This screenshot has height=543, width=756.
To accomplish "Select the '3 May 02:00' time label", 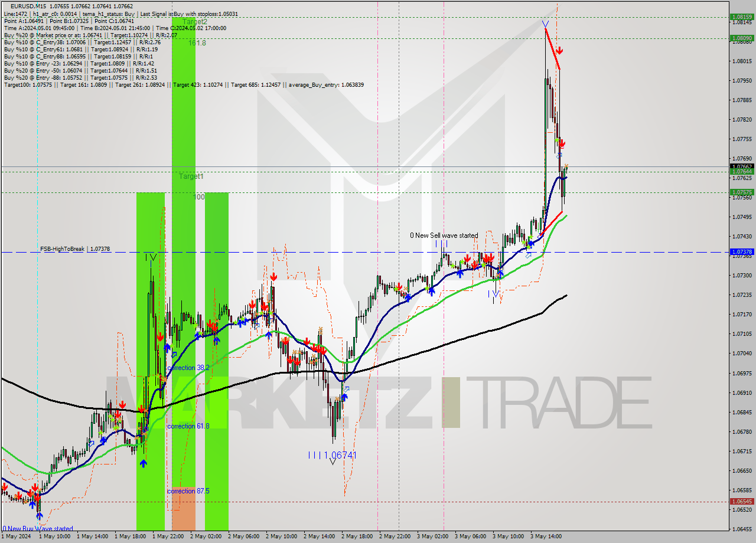I will click(x=432, y=537).
